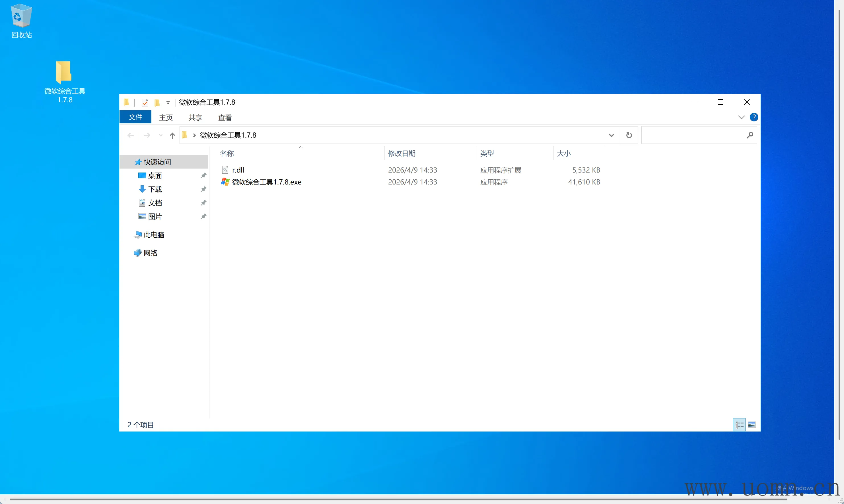Click the properties checkmark icon in title bar
The image size is (844, 504).
145,103
